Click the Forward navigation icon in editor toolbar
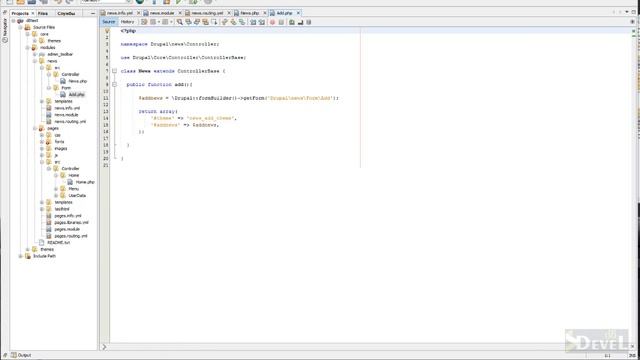This screenshot has height=360, width=640. click(x=165, y=22)
